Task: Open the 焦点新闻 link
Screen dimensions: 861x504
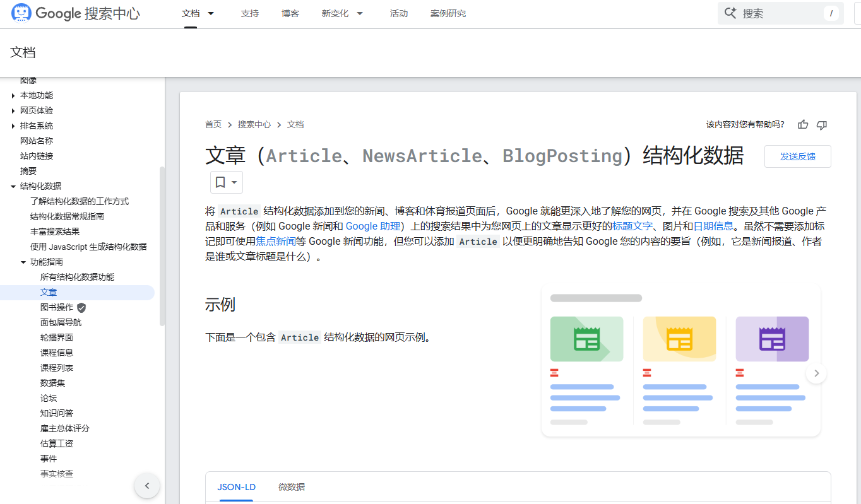Action: tap(276, 241)
